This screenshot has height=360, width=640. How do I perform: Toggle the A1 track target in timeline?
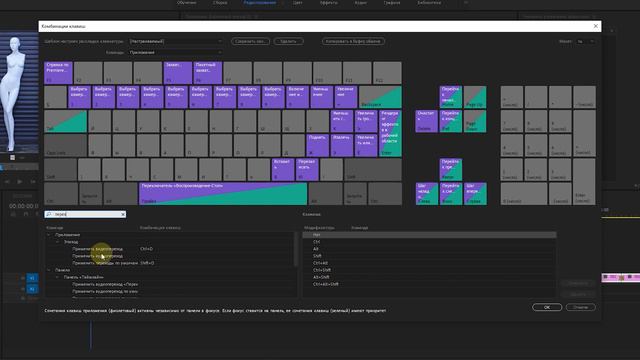tap(33, 289)
